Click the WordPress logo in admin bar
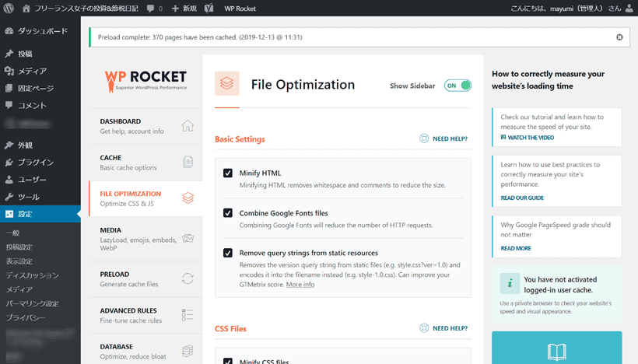 point(9,8)
